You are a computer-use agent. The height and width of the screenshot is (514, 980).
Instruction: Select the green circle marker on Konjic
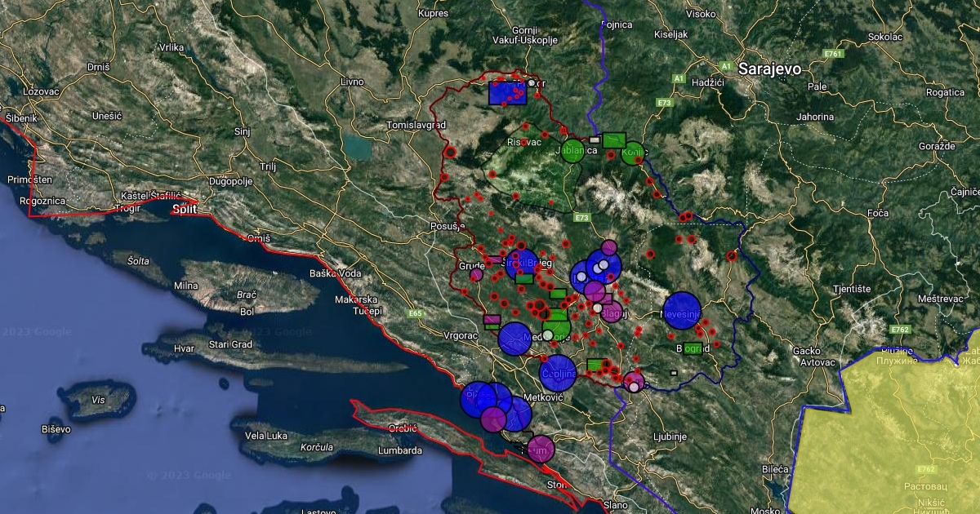[x=633, y=153]
